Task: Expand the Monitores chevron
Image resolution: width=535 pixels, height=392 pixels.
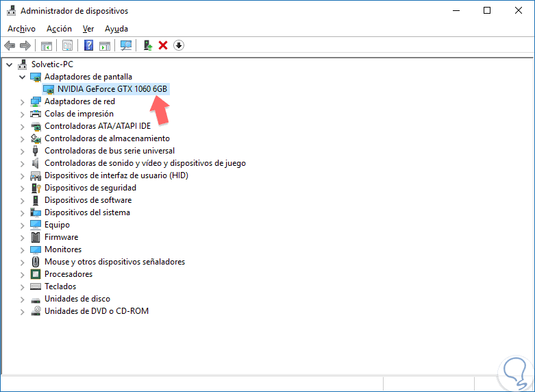Action: [x=22, y=249]
